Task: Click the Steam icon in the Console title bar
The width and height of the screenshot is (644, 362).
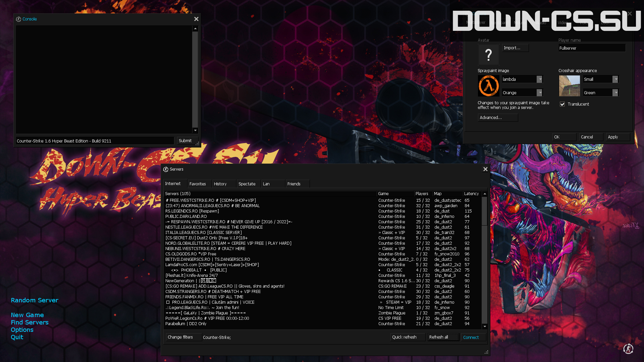Action: click(x=18, y=19)
